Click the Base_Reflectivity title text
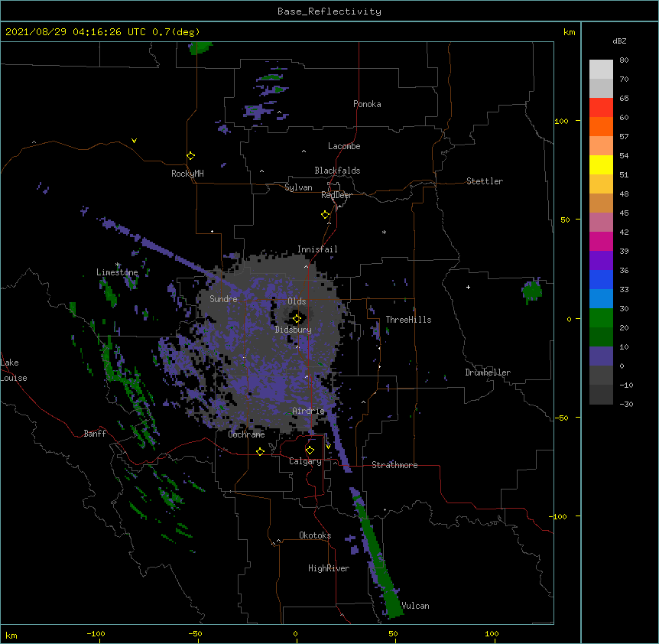The image size is (659, 644). (329, 11)
